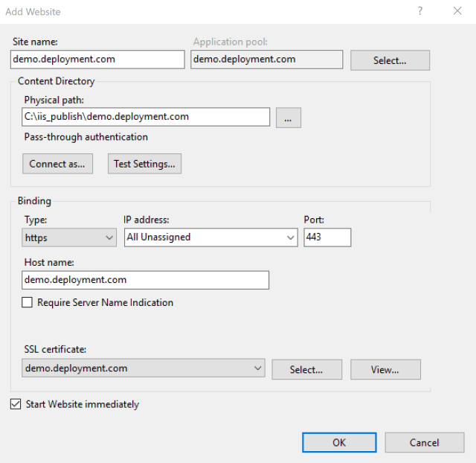Confirm the dialog with OK
This screenshot has width=476, height=463.
click(x=338, y=442)
